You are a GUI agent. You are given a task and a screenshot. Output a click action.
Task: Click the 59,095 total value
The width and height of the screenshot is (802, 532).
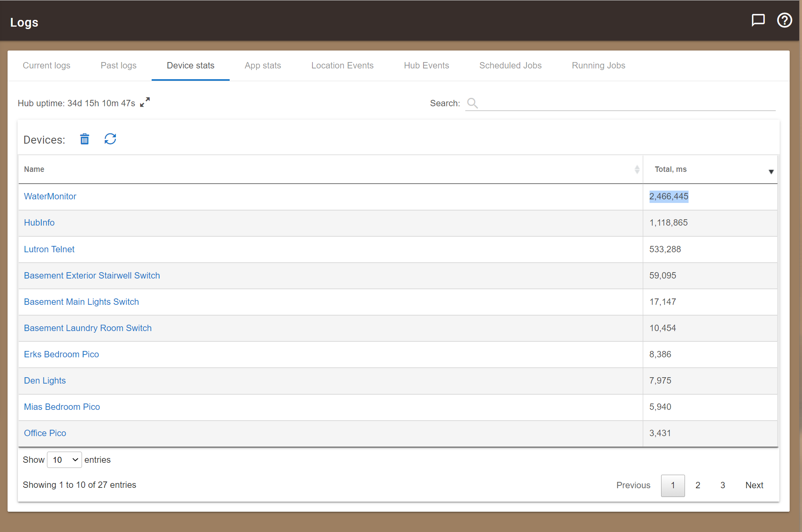(x=663, y=276)
